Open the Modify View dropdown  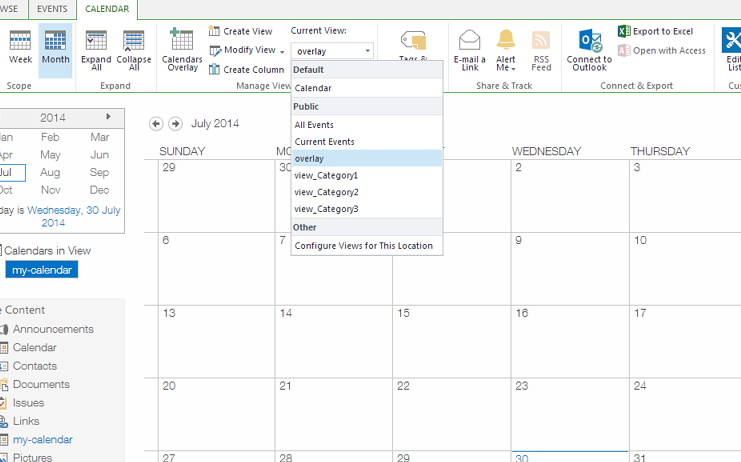click(x=247, y=50)
